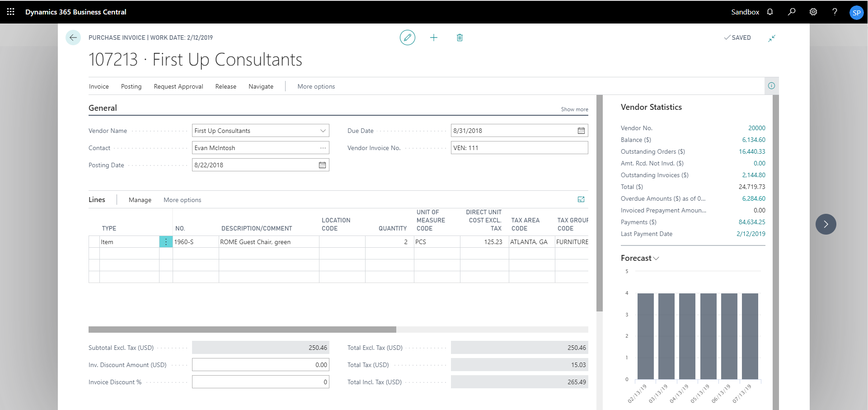Toggle the FactBox info pane icon

point(771,86)
